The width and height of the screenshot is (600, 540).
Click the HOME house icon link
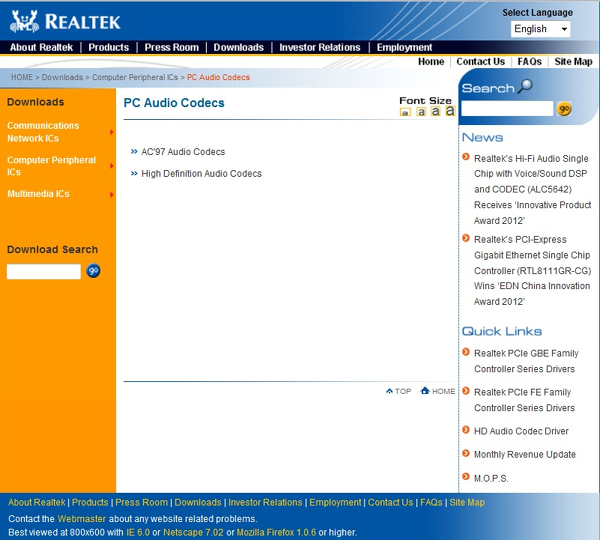438,391
